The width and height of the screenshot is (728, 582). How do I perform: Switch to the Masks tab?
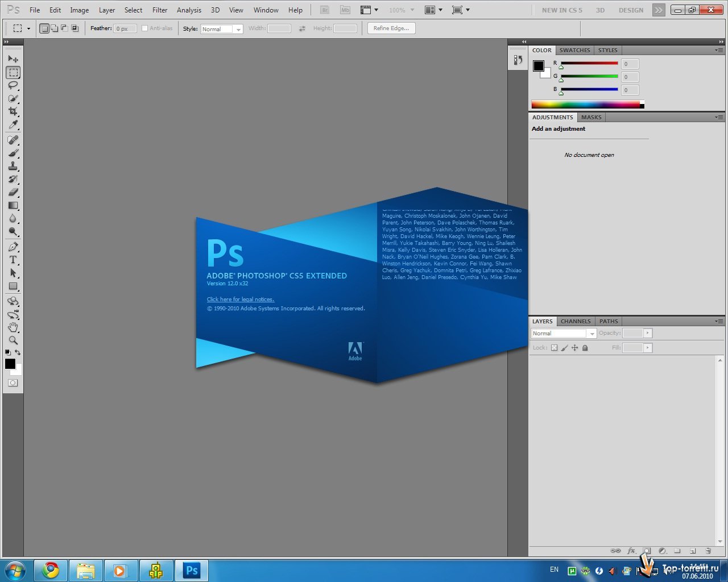(x=591, y=117)
